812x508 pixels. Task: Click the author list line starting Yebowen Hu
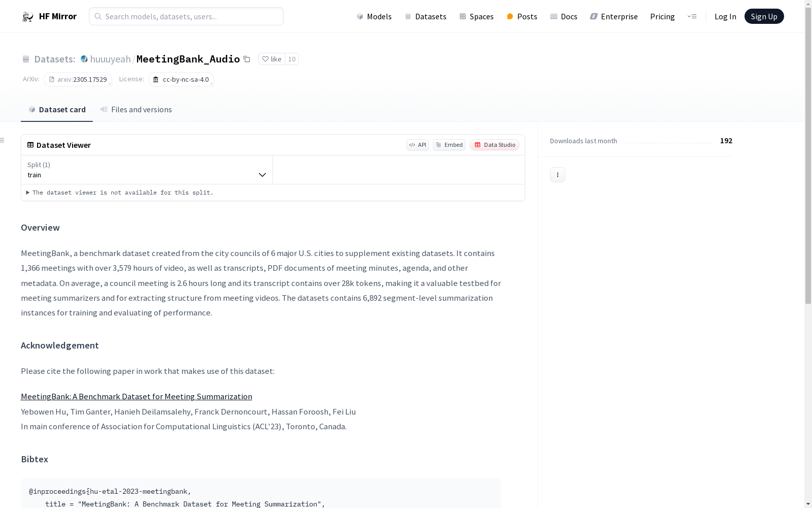(x=188, y=411)
